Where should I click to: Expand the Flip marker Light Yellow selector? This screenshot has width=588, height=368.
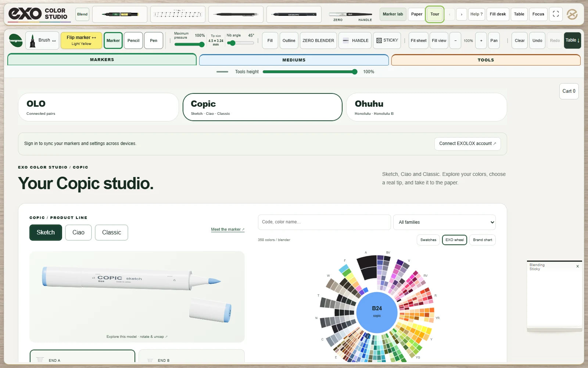(81, 40)
